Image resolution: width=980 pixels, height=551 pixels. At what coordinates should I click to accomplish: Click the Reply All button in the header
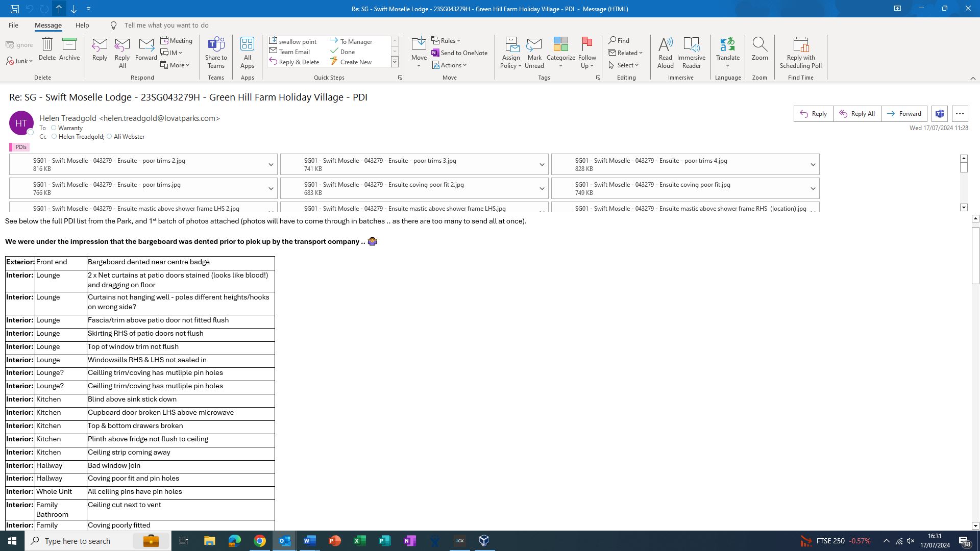(x=857, y=114)
